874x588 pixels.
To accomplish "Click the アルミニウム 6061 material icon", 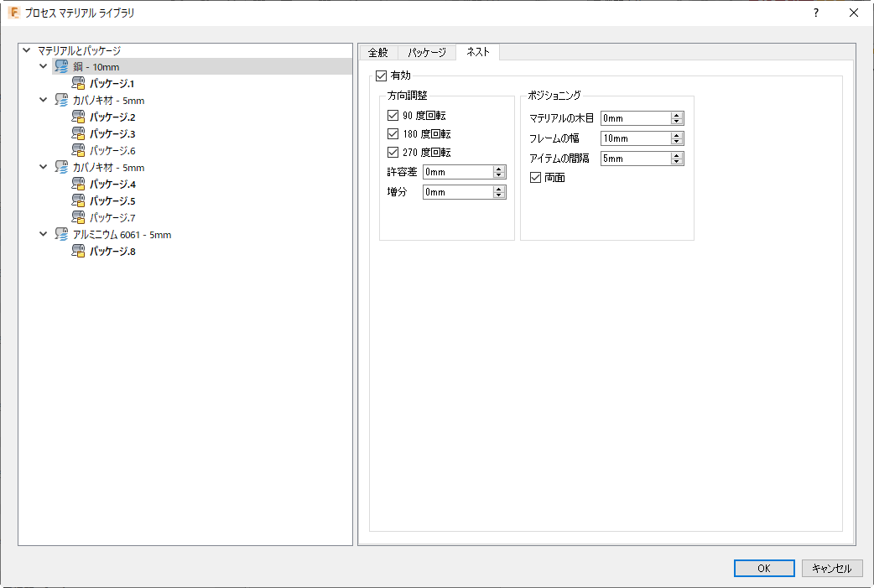I will coord(61,235).
